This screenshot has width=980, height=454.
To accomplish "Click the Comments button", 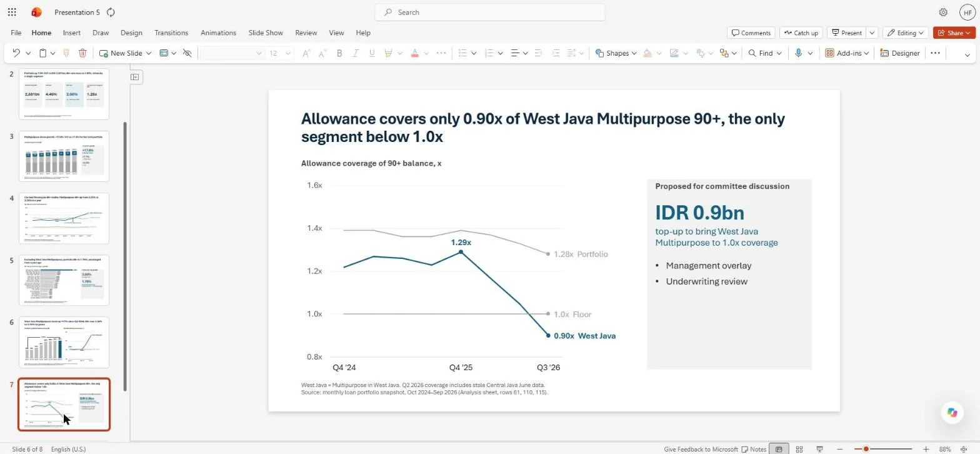I will [751, 33].
